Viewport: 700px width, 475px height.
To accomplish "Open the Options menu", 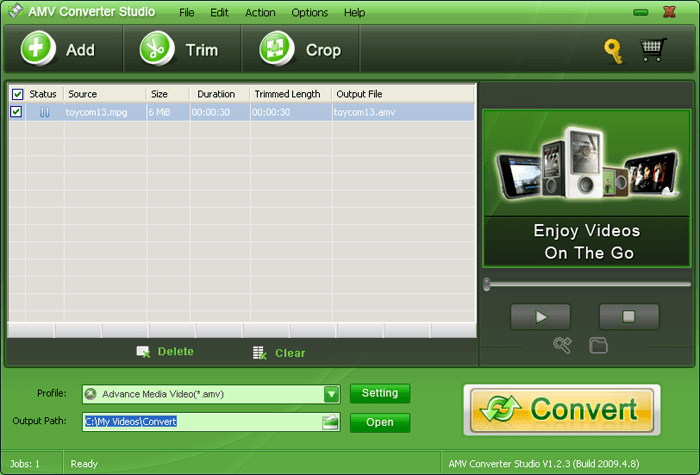I will pyautogui.click(x=309, y=13).
